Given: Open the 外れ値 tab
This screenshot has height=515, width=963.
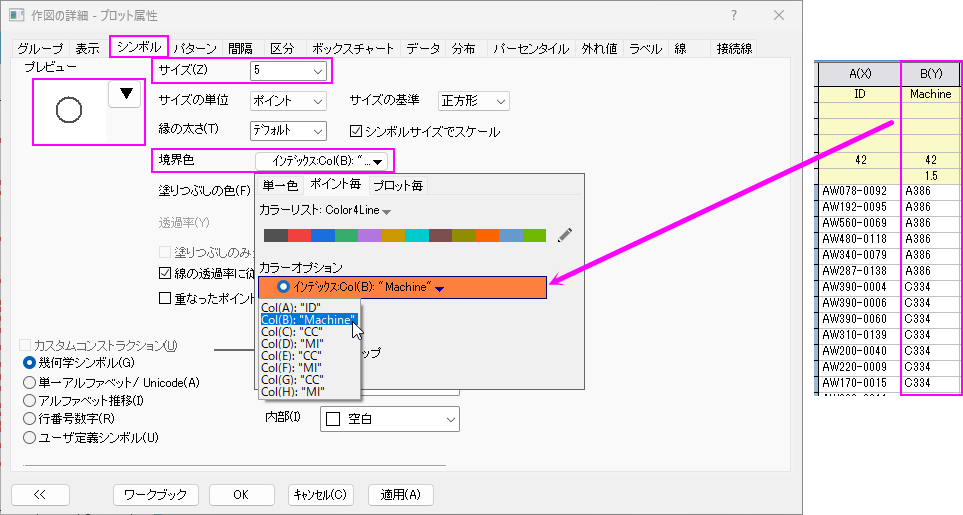Looking at the screenshot, I should pos(599,48).
